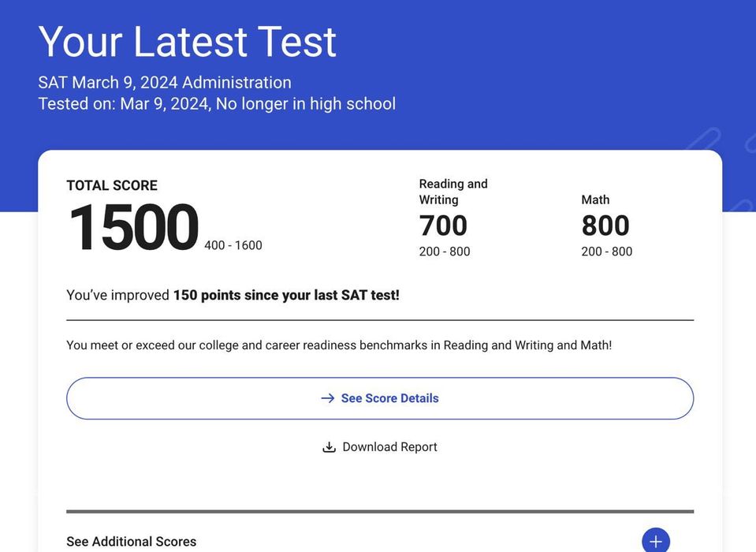The image size is (756, 552).
Task: Click the Math score 800
Action: [x=605, y=226]
